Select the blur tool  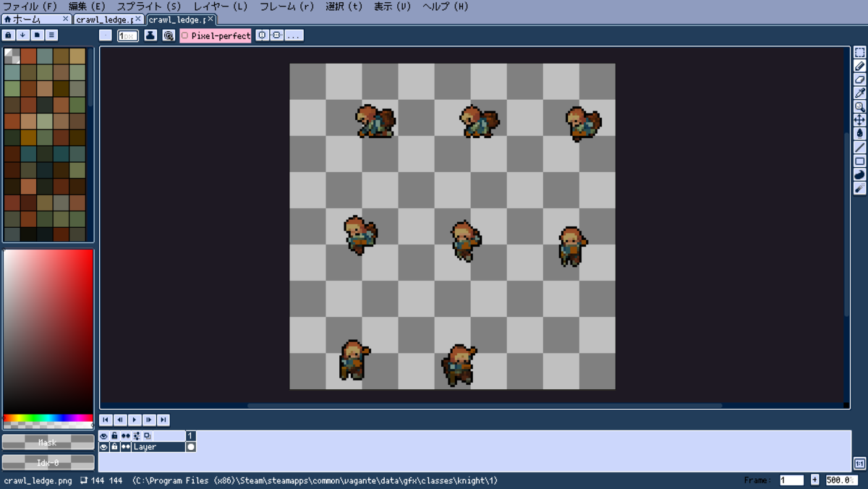coord(859,189)
